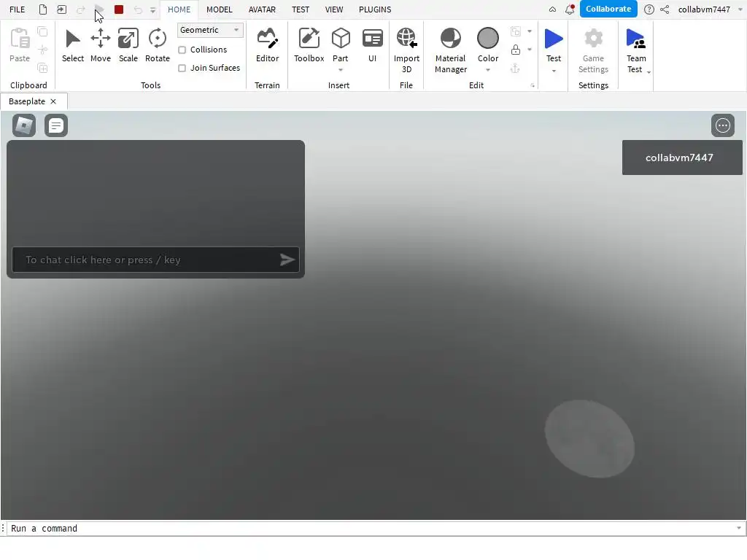This screenshot has width=747, height=560.
Task: Stop the simulation with red square
Action: [x=119, y=9]
